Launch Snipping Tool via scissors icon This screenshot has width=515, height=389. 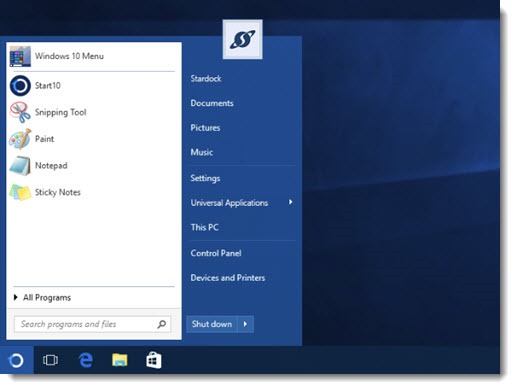pyautogui.click(x=20, y=112)
